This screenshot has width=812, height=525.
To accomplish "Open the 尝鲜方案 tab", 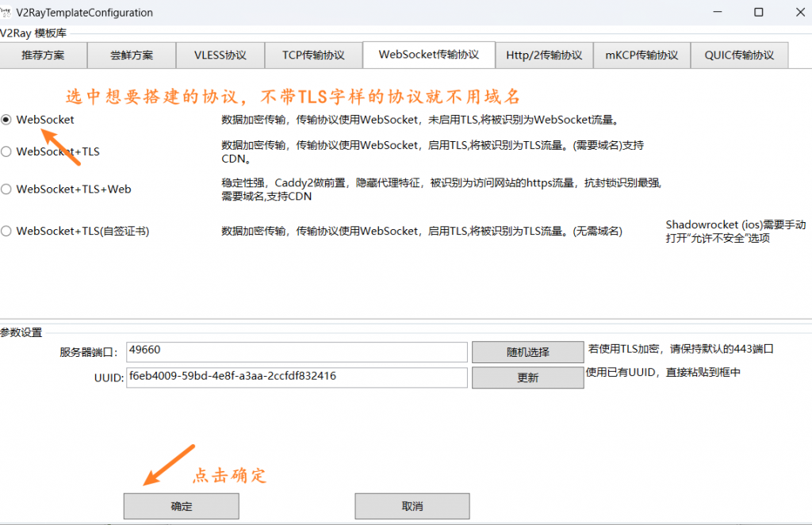I will pyautogui.click(x=132, y=56).
